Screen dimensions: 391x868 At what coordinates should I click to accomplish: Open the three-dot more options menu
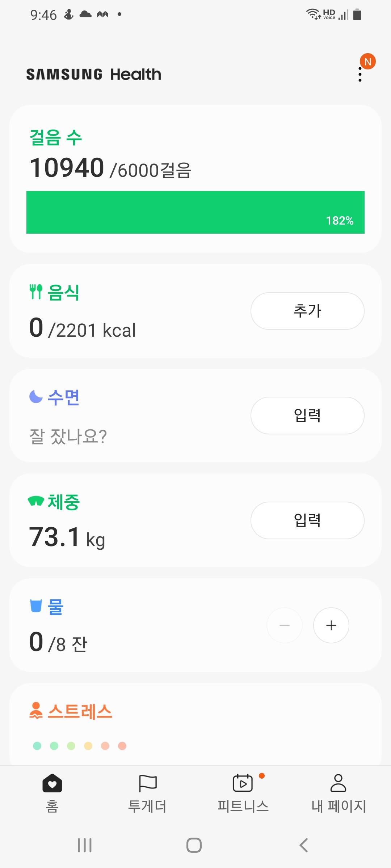[x=360, y=74]
